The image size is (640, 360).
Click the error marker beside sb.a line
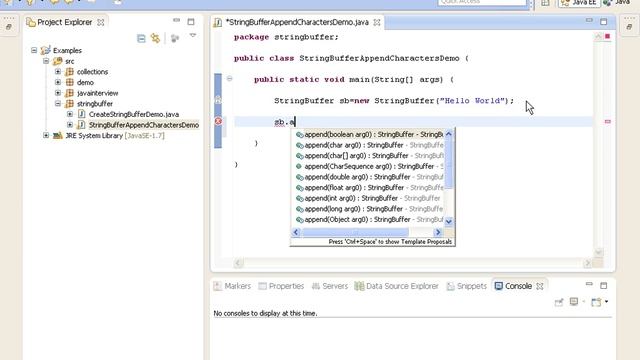218,121
